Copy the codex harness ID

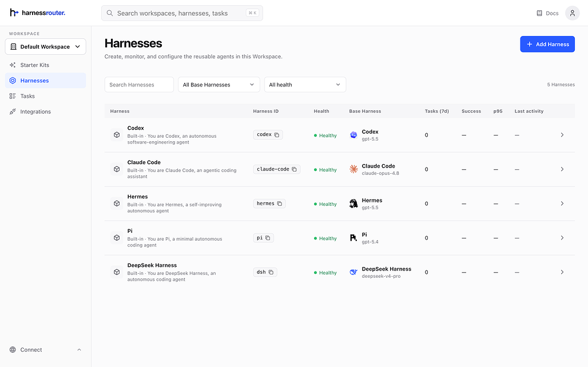pyautogui.click(x=277, y=135)
